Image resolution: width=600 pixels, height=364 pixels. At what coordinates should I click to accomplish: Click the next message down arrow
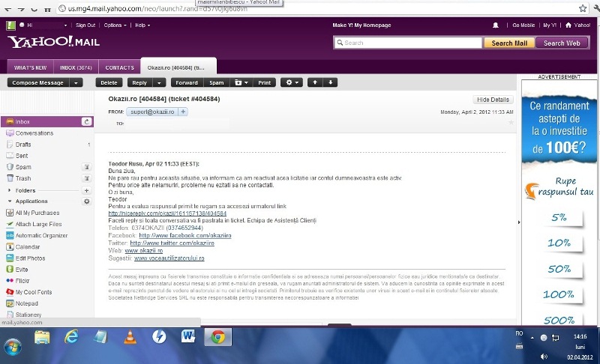point(331,82)
